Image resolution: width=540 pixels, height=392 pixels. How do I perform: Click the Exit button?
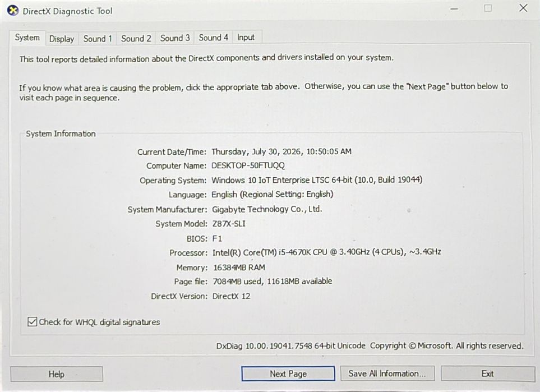pyautogui.click(x=488, y=373)
